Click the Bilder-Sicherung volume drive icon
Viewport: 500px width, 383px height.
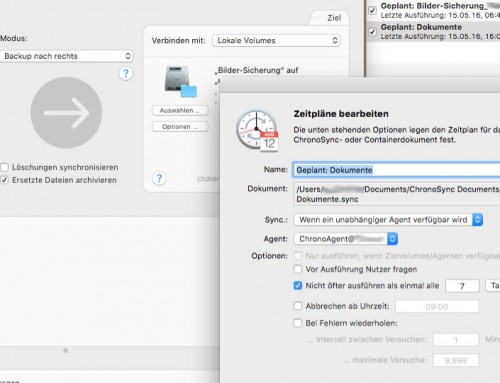pos(180,82)
